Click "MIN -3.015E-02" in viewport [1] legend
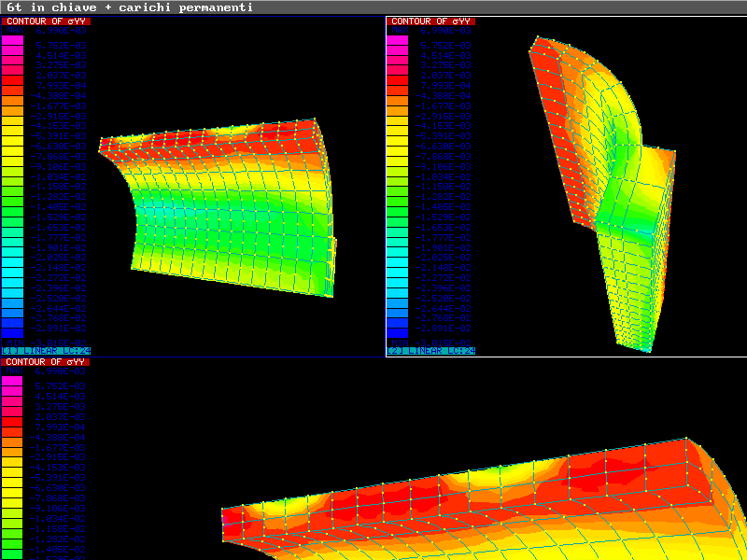Image resolution: width=747 pixels, height=560 pixels. click(46, 343)
